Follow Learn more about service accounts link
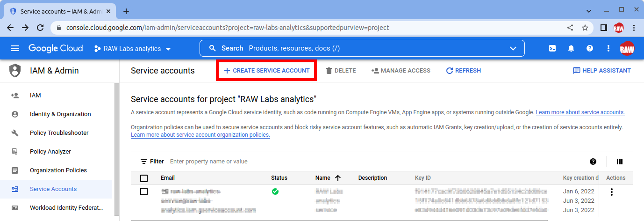 click(x=580, y=112)
